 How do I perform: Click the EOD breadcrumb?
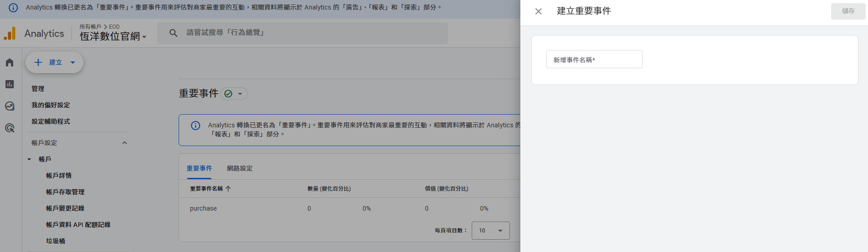point(114,27)
